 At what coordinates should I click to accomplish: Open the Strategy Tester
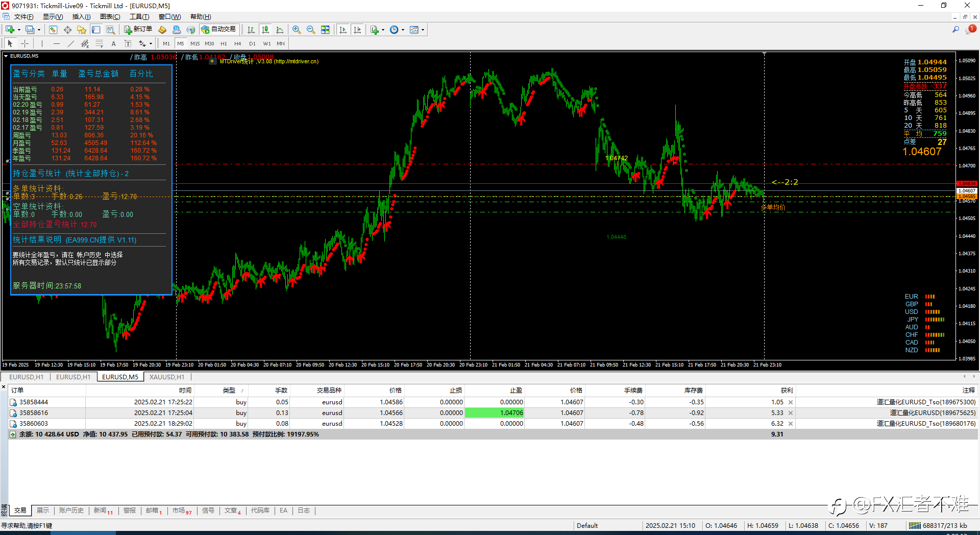point(110,30)
